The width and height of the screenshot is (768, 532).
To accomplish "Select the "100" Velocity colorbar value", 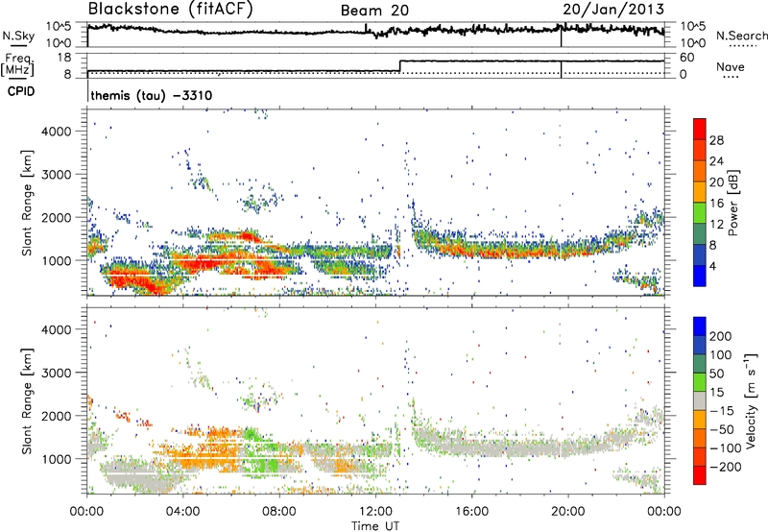I will 721,355.
